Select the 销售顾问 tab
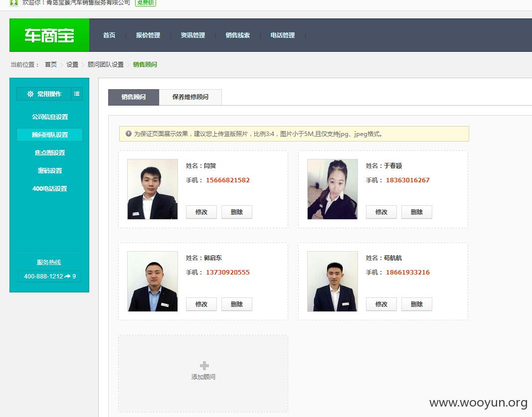The width and height of the screenshot is (532, 417). coord(134,97)
